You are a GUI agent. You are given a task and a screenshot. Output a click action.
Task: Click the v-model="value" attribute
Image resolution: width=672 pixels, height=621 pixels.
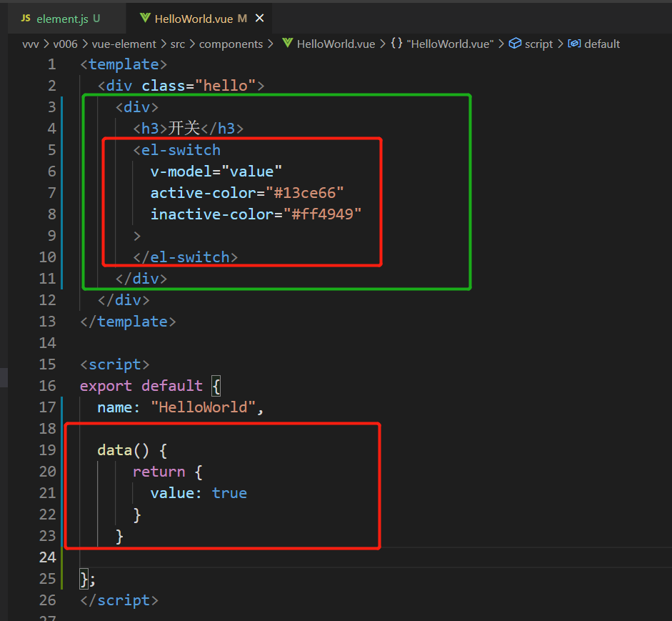click(x=216, y=172)
